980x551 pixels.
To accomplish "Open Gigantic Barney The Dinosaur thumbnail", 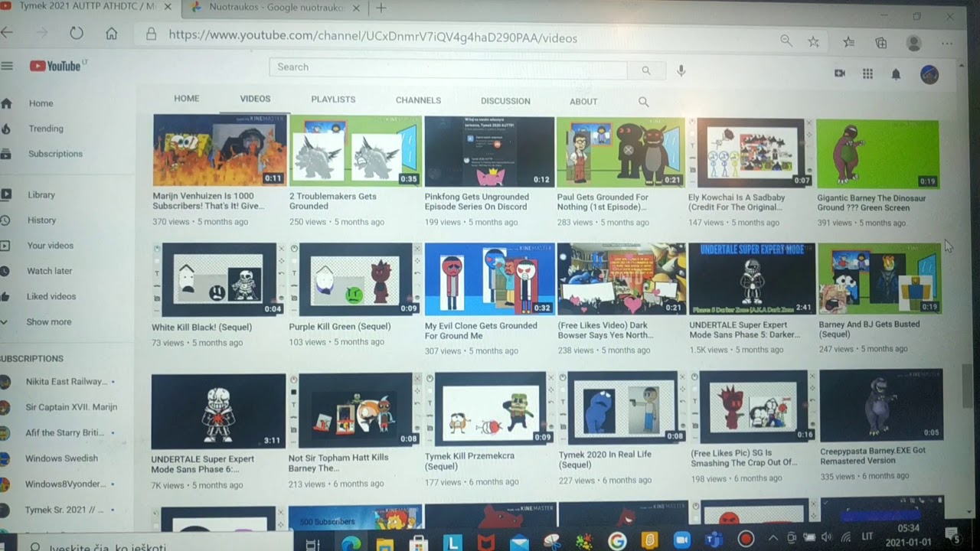I will point(877,154).
